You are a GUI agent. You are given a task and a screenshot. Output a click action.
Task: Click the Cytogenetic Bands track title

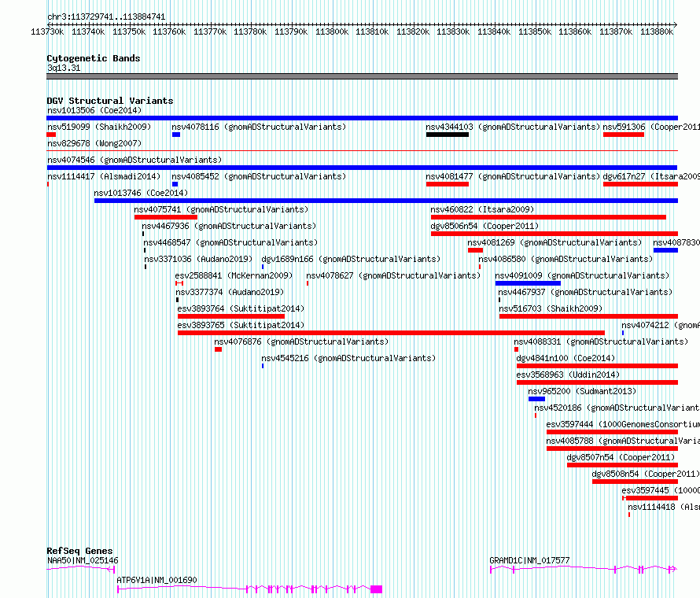click(94, 58)
